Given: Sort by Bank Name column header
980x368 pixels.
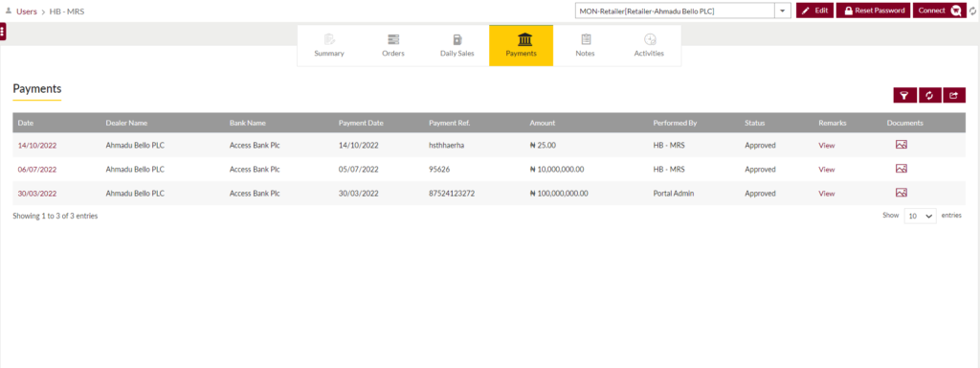Looking at the screenshot, I should coord(248,123).
